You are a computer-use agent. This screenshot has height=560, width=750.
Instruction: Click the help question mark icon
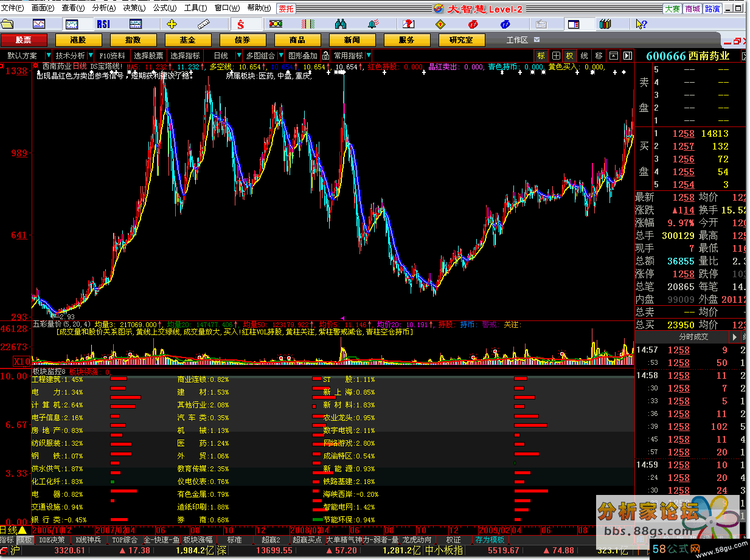[641, 24]
